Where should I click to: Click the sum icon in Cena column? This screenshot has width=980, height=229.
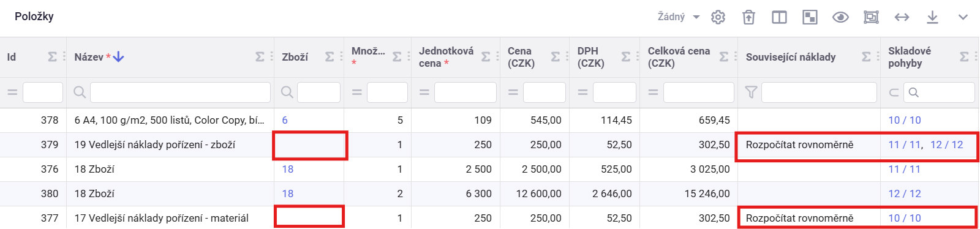tap(556, 57)
